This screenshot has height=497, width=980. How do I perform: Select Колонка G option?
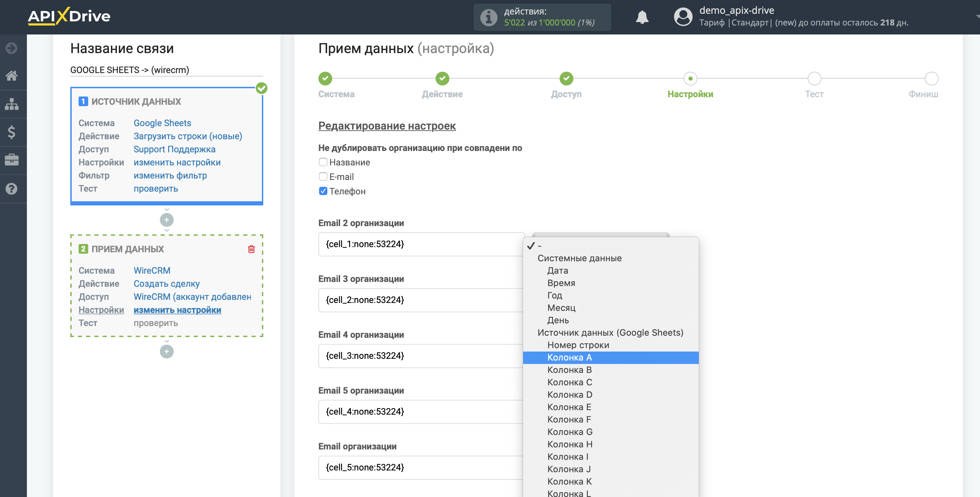611,432
